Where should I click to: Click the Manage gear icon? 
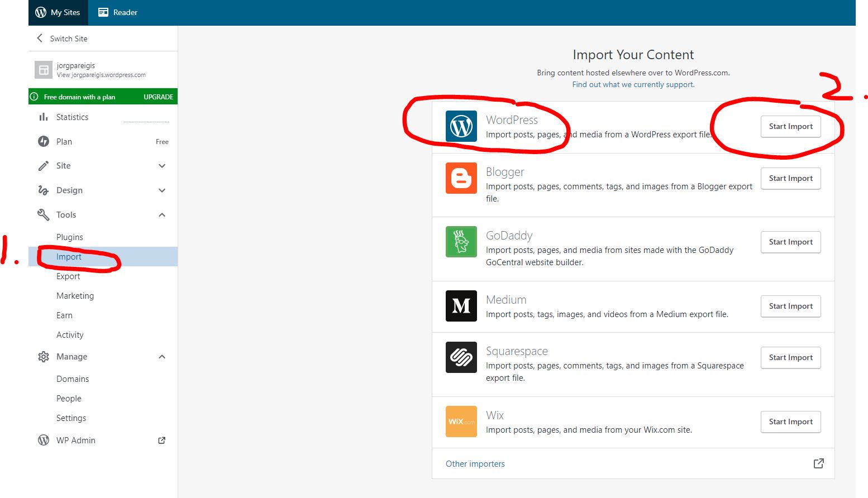44,357
